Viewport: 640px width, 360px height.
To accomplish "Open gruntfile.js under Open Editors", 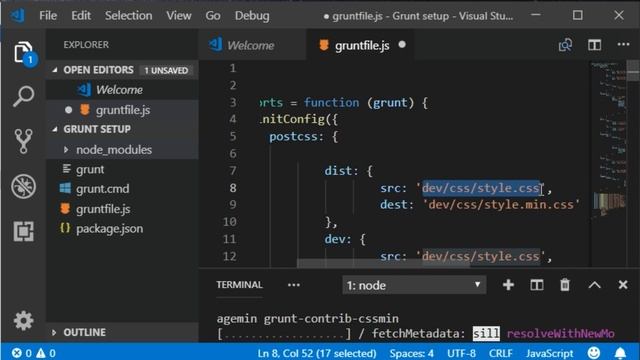I will (x=122, y=110).
